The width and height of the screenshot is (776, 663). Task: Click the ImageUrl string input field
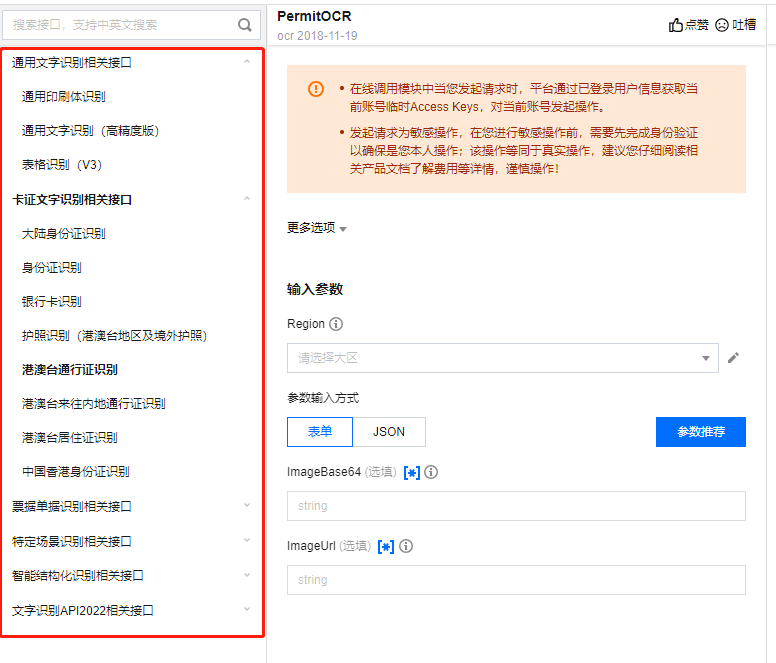pyautogui.click(x=516, y=580)
